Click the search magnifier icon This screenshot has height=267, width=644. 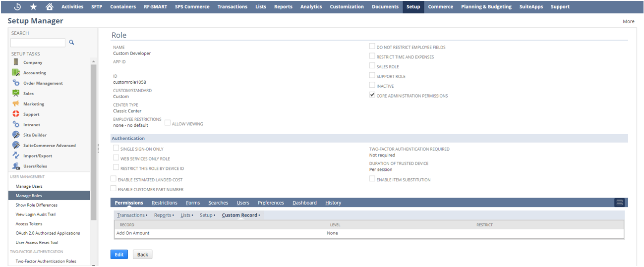(71, 43)
